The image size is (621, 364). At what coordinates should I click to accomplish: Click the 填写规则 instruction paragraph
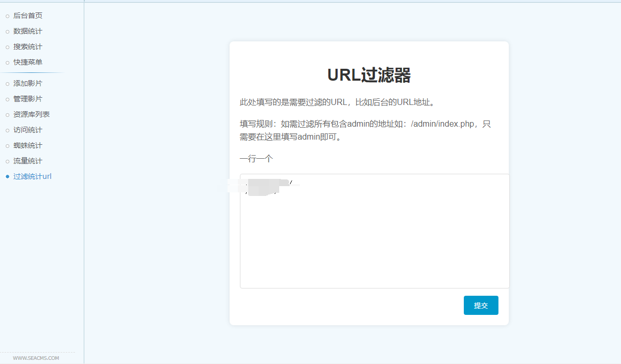(365, 131)
